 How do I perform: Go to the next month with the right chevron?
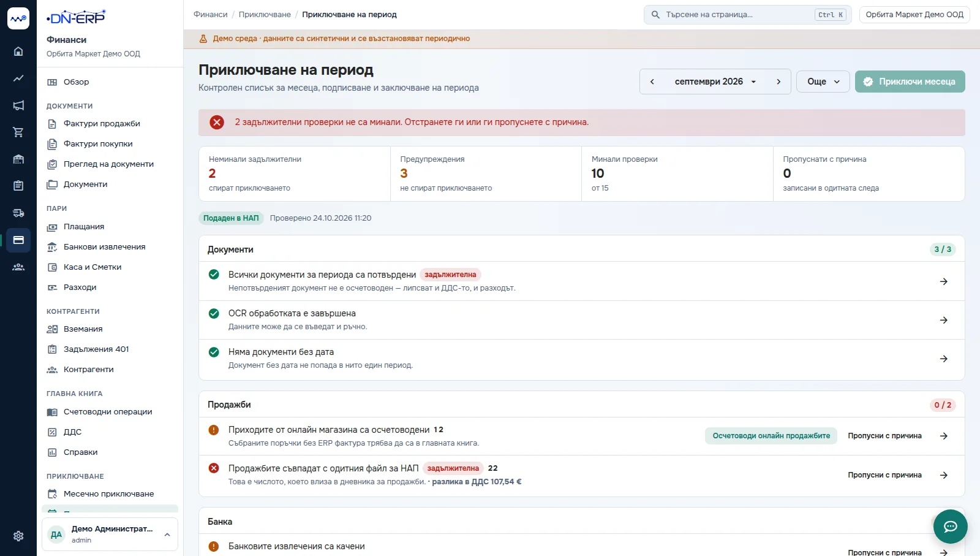(778, 82)
